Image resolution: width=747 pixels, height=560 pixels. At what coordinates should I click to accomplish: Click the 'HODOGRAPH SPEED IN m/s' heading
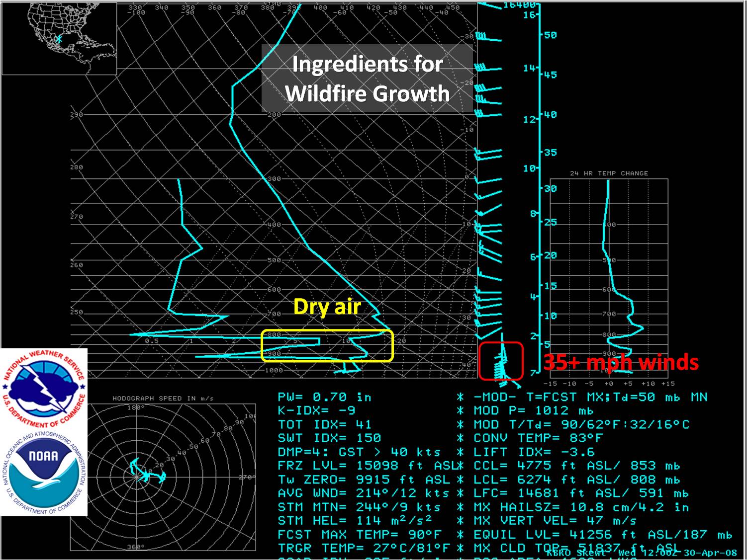(163, 399)
